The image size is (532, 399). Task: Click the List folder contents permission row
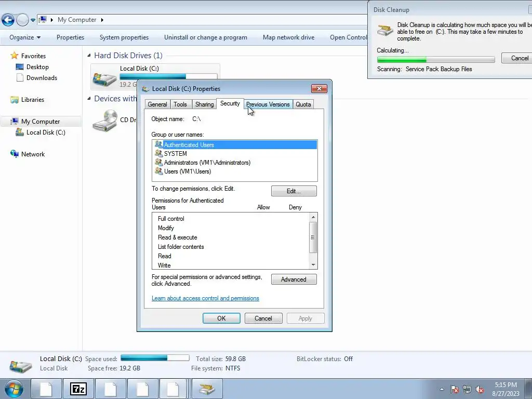(231, 247)
